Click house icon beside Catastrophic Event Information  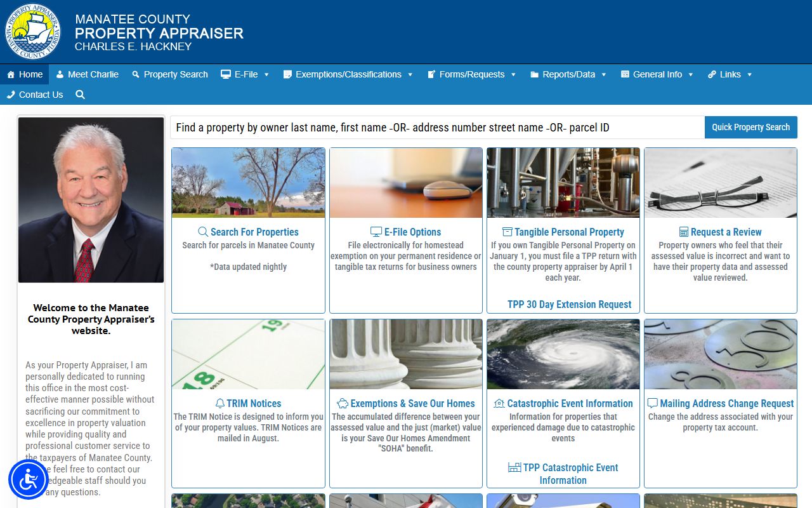point(499,403)
